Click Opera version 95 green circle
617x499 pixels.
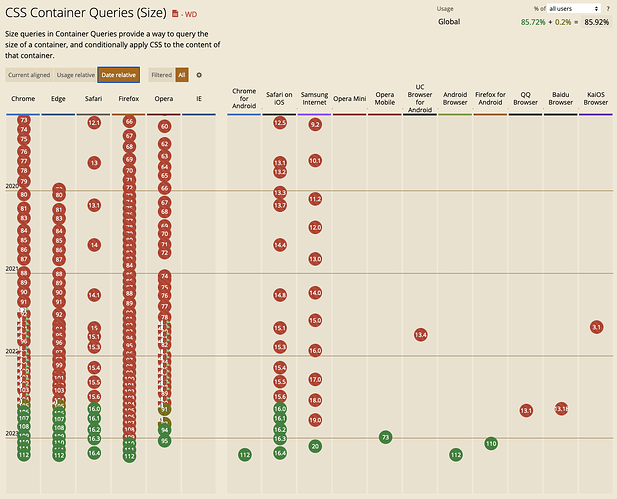click(164, 440)
